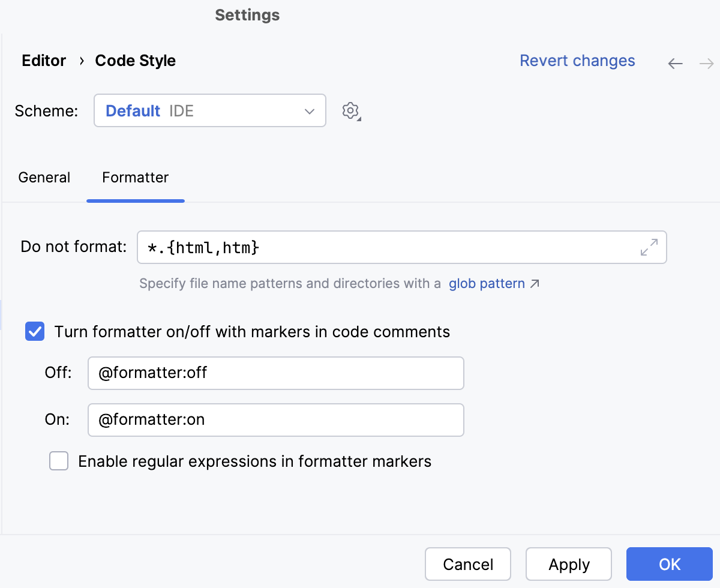Image resolution: width=720 pixels, height=588 pixels.
Task: Open the Scheme dropdown
Action: pos(210,110)
